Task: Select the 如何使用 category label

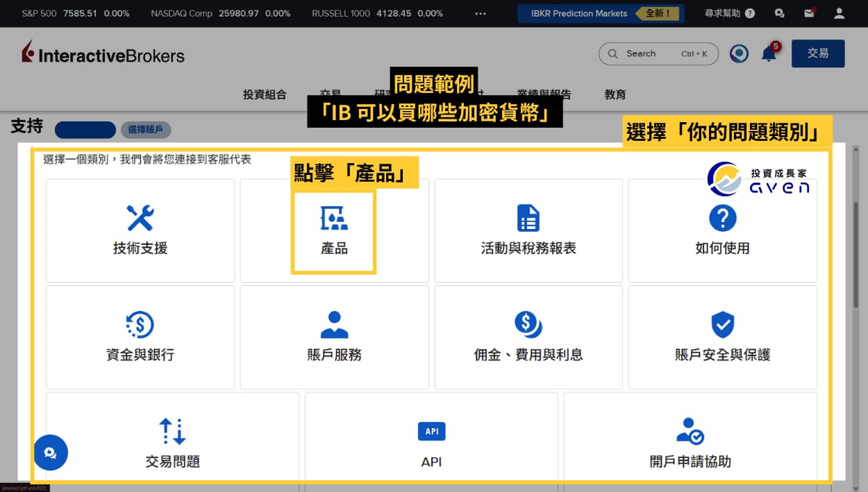Action: coord(722,248)
